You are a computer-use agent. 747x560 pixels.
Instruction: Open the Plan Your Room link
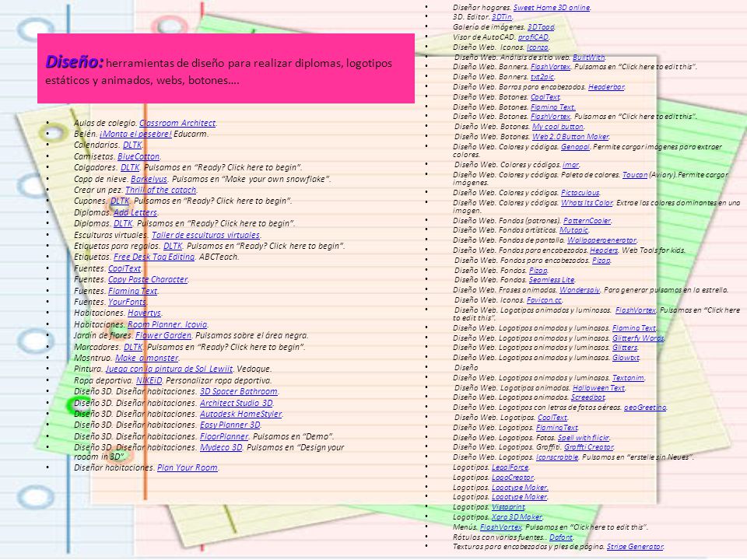(188, 467)
